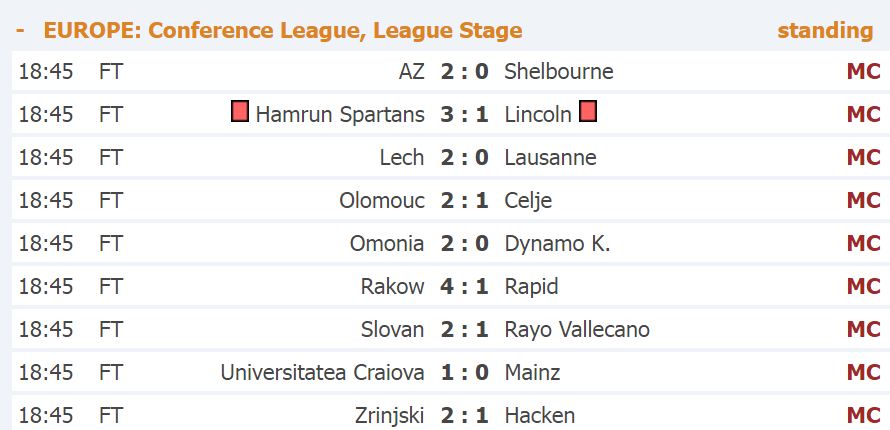Viewport: 890px width, 430px height.
Task: Click red card icon beside Lincoln
Action: [588, 112]
